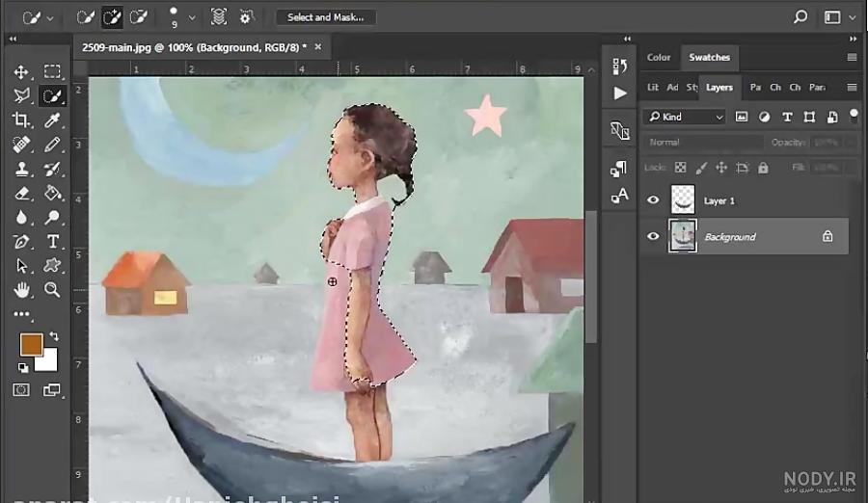Open the Kind filter dropdown
The width and height of the screenshot is (868, 503).
[x=686, y=117]
